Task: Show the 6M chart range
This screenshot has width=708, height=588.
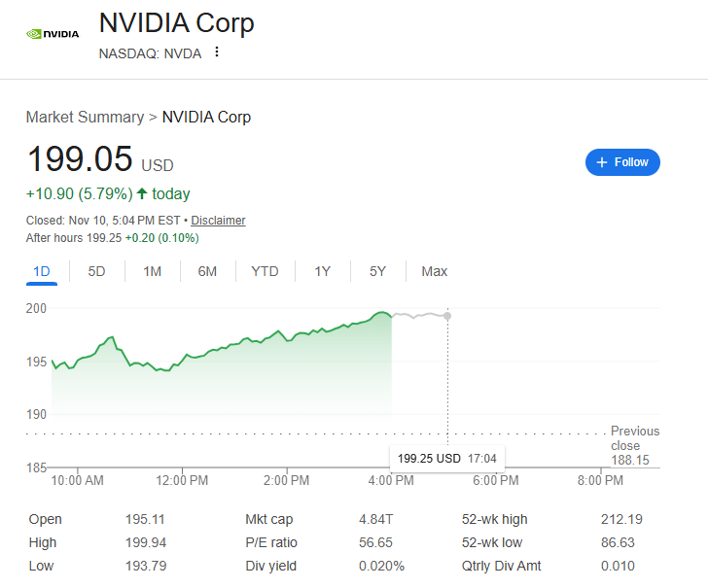Action: tap(207, 271)
